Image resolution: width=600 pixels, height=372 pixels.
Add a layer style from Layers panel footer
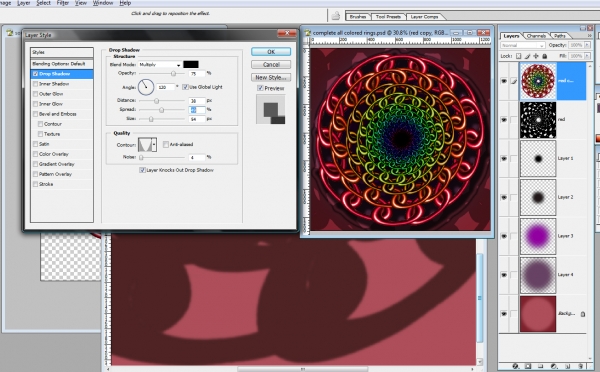point(515,366)
